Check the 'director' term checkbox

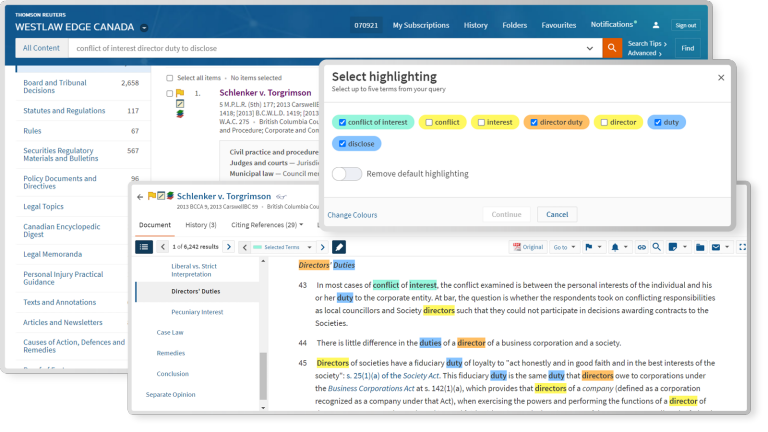click(x=604, y=122)
